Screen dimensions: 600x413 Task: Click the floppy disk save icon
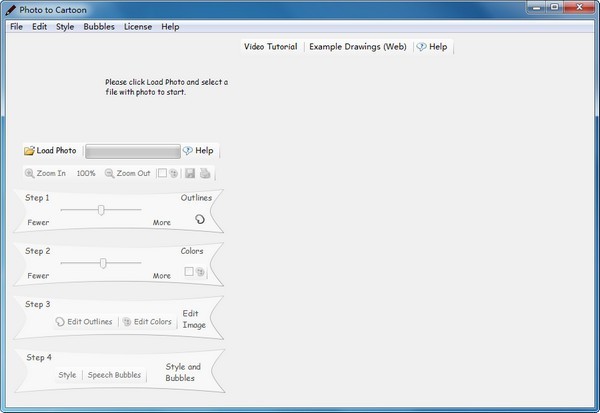coord(190,173)
